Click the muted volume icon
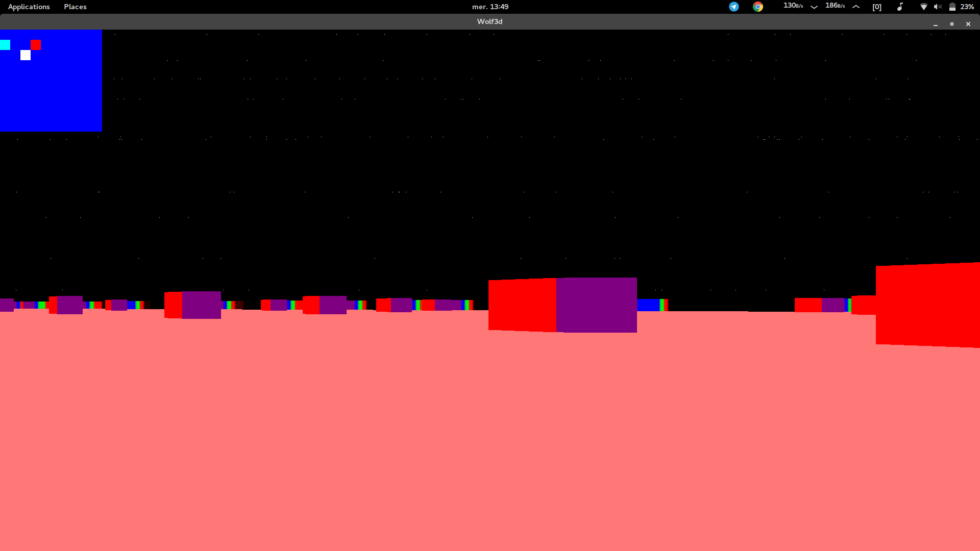The width and height of the screenshot is (980, 551). coord(938,7)
